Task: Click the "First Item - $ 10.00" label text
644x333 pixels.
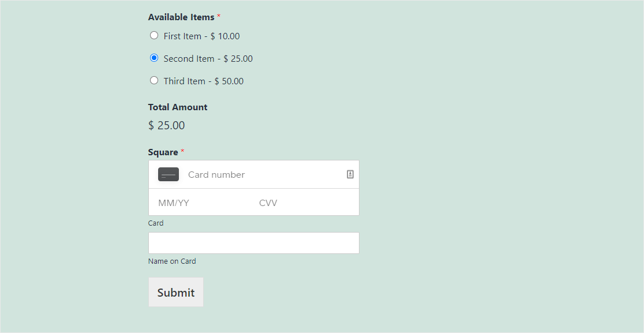Action: 201,36
